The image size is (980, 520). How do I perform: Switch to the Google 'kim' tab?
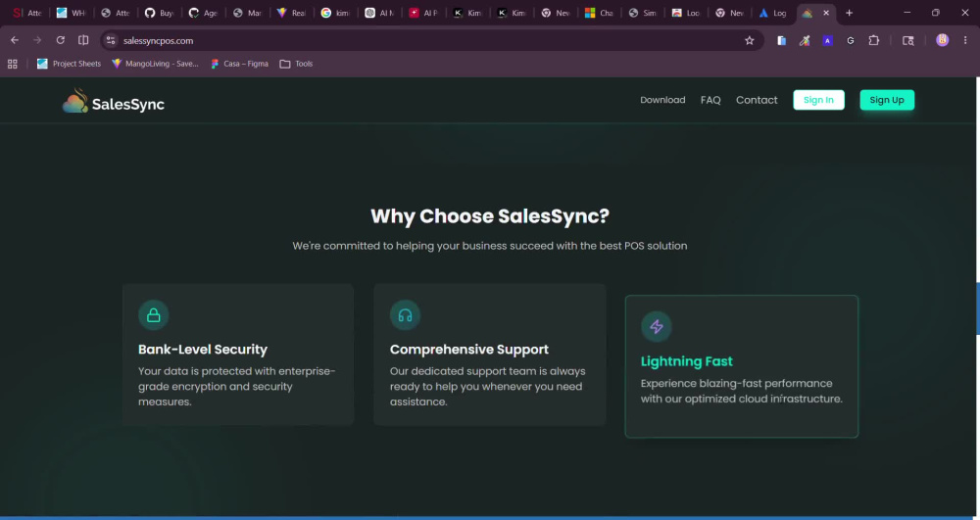335,13
